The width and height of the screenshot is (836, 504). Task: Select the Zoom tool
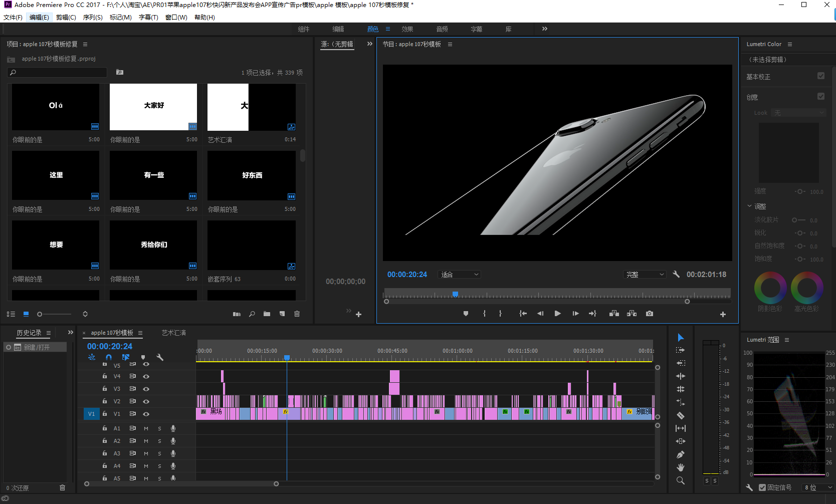pos(681,480)
